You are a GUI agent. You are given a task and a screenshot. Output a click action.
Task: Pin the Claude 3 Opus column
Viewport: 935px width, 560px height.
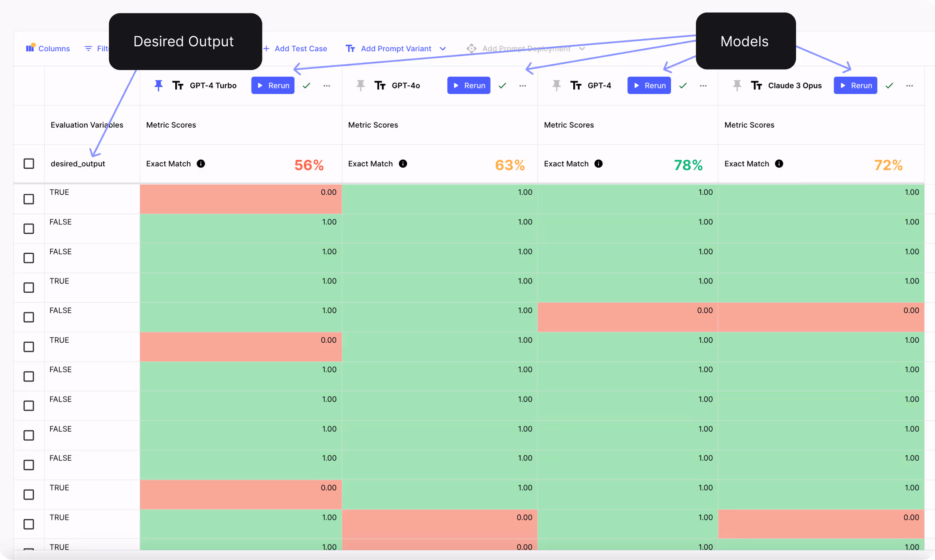point(737,85)
